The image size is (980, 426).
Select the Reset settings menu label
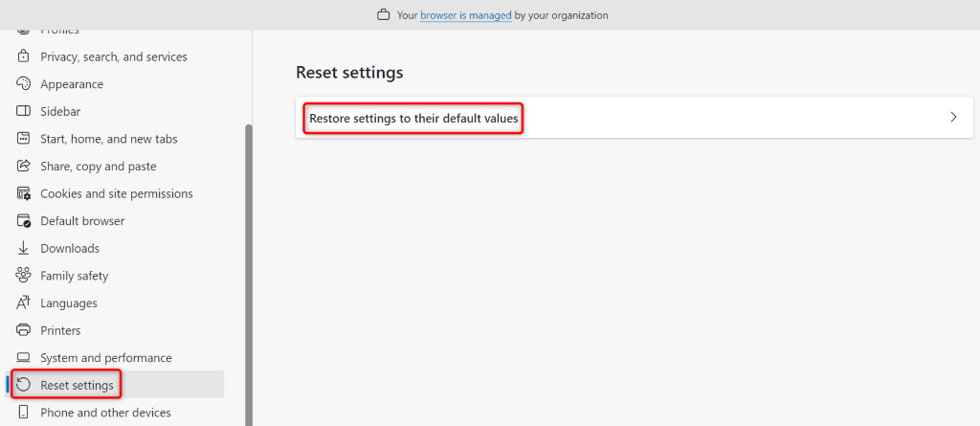(x=77, y=386)
